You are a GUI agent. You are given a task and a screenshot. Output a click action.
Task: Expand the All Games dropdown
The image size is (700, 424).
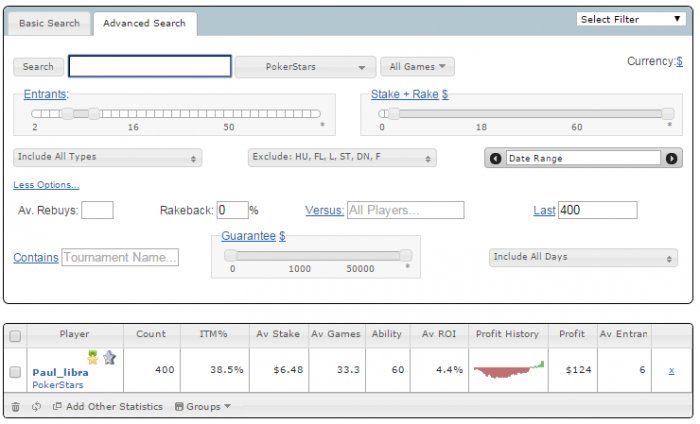[417, 67]
